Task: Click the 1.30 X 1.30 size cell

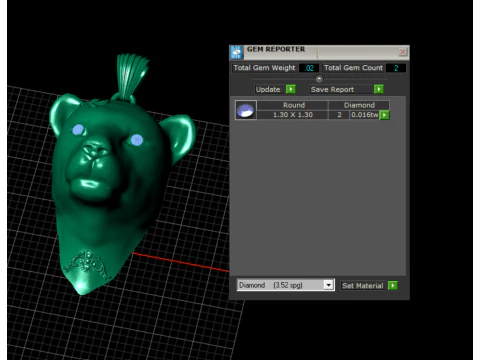Action: pos(293,115)
